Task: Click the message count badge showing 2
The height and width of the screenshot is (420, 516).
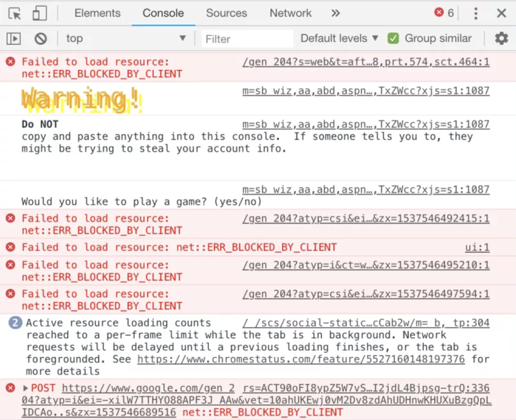Action: 15,323
